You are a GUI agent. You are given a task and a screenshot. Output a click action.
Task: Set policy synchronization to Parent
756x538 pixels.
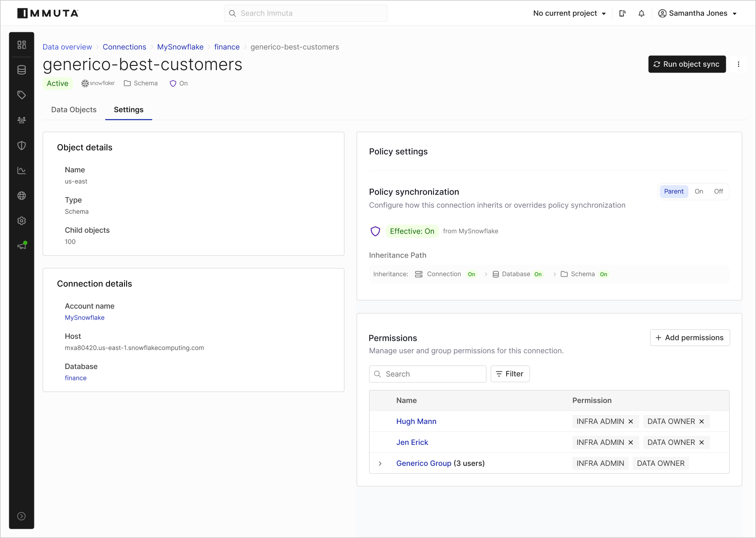673,192
